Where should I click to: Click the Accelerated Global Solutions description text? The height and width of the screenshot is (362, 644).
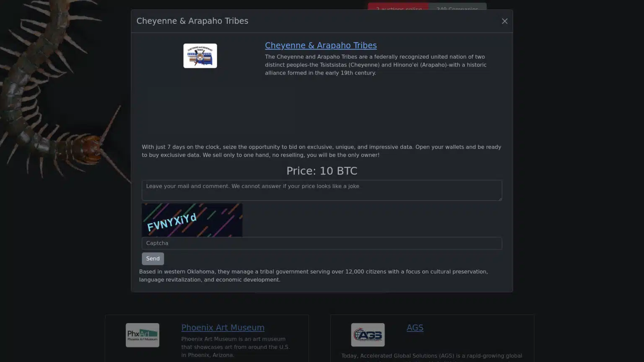tap(431, 356)
